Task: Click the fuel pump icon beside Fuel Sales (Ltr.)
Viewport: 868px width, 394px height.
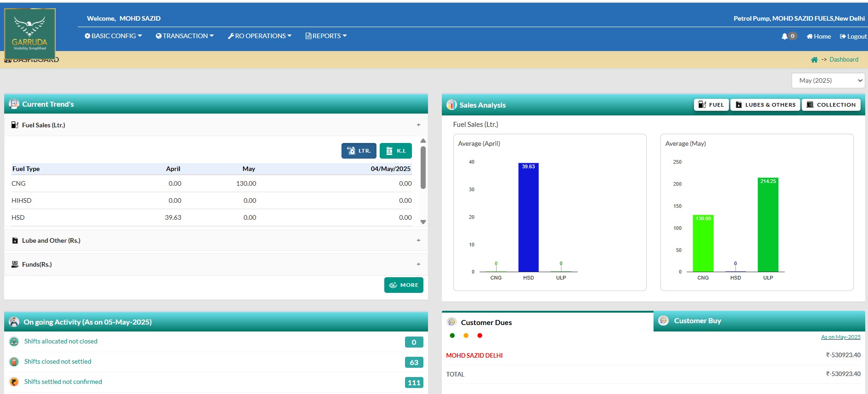Action: [x=15, y=125]
